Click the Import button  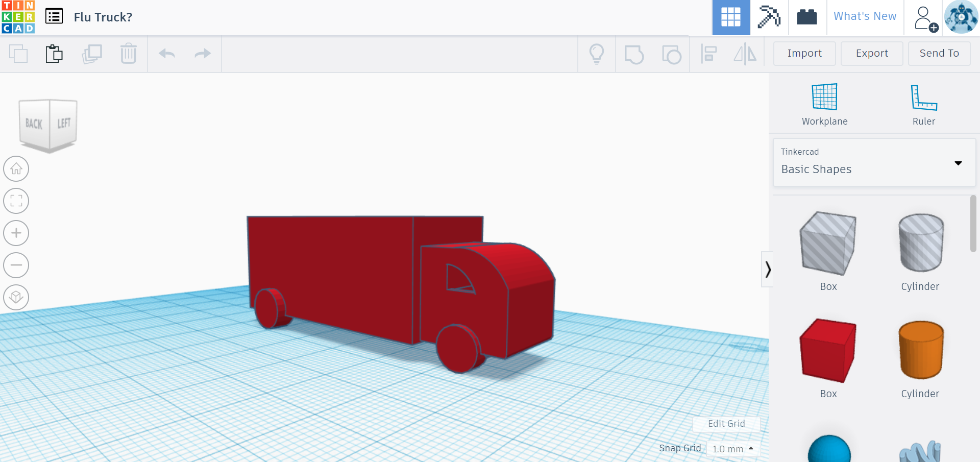pos(804,54)
